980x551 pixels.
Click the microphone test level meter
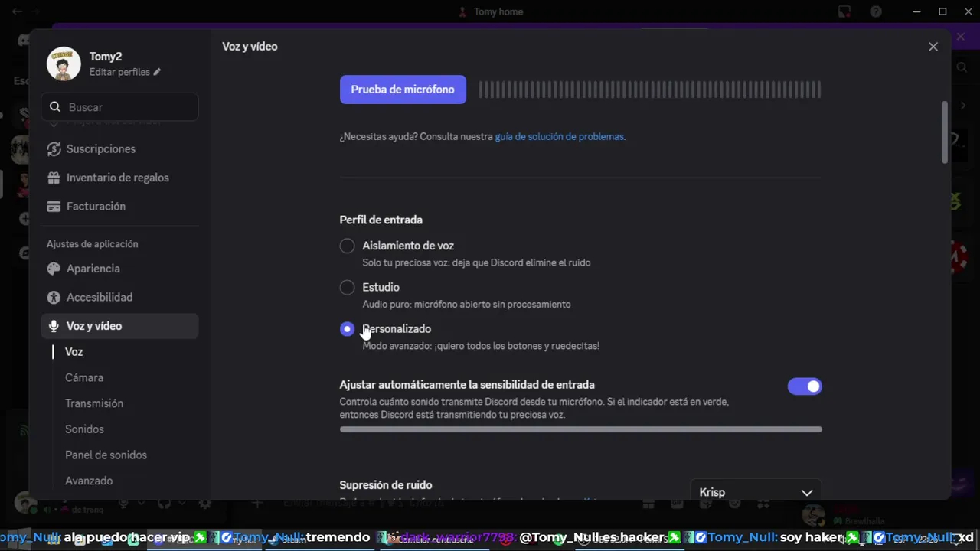click(649, 90)
